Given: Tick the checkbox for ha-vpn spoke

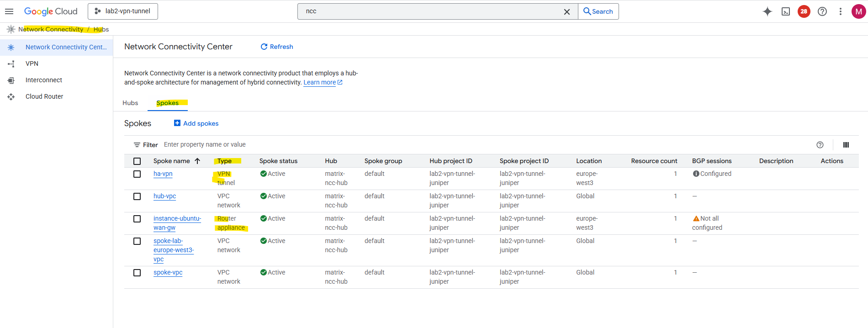Looking at the screenshot, I should pos(137,174).
